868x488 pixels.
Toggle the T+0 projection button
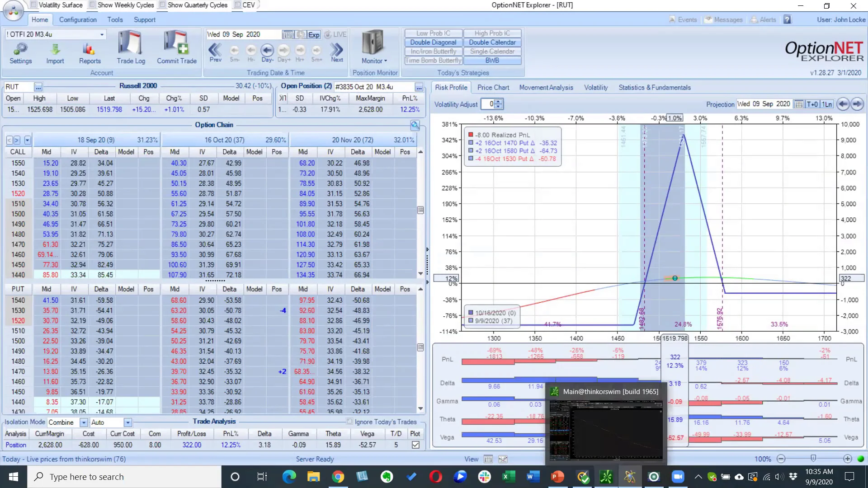pos(812,104)
